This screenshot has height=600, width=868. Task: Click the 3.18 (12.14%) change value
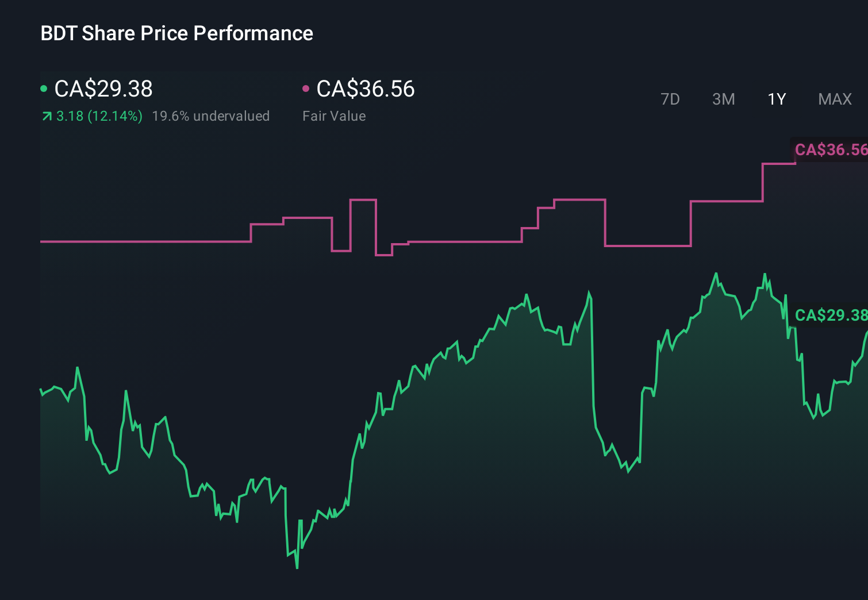pos(99,116)
